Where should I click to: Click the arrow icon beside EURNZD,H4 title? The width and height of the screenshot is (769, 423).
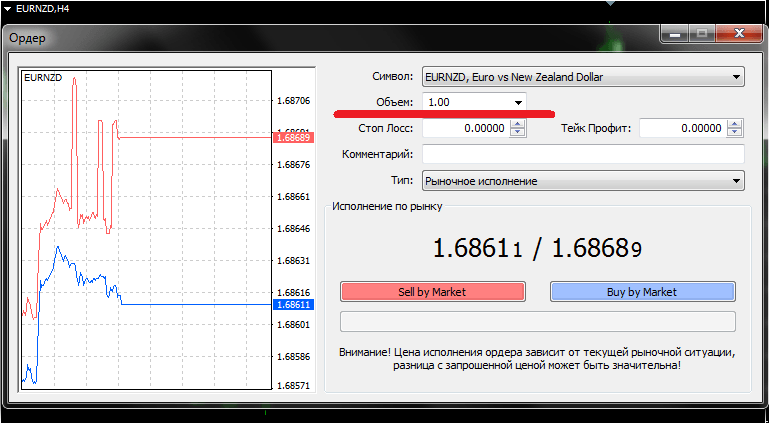coord(8,8)
